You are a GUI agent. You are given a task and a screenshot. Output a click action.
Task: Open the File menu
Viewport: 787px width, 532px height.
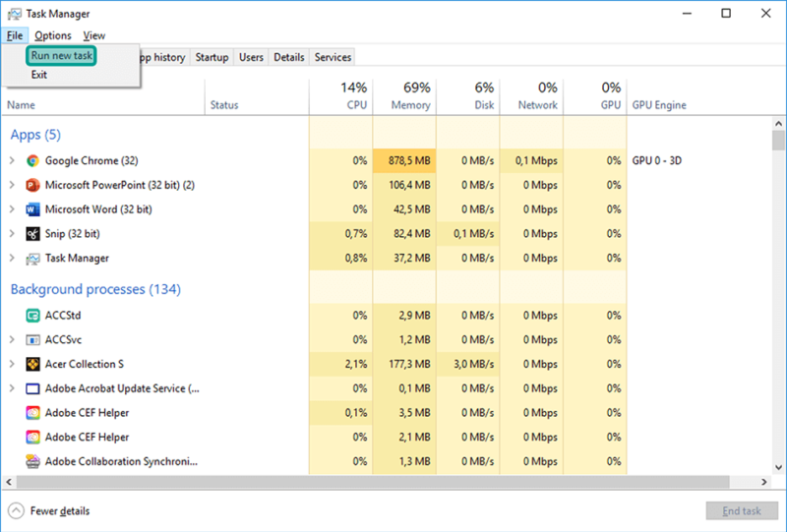[15, 35]
